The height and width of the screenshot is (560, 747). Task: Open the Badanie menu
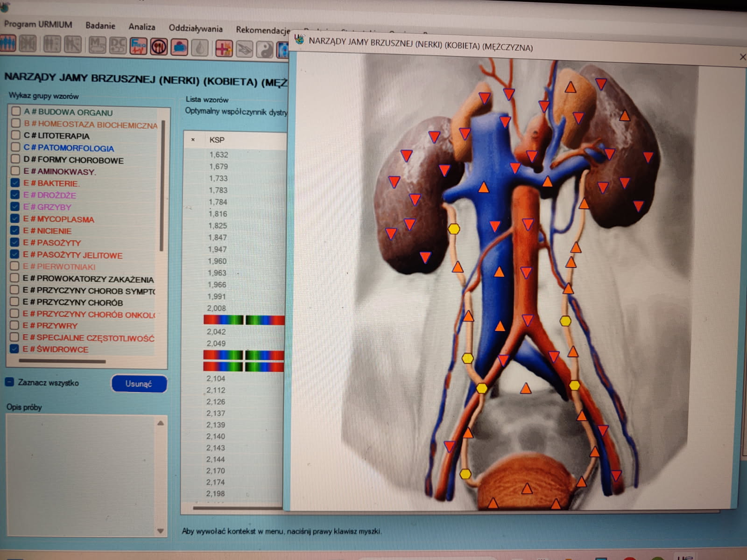click(x=100, y=26)
